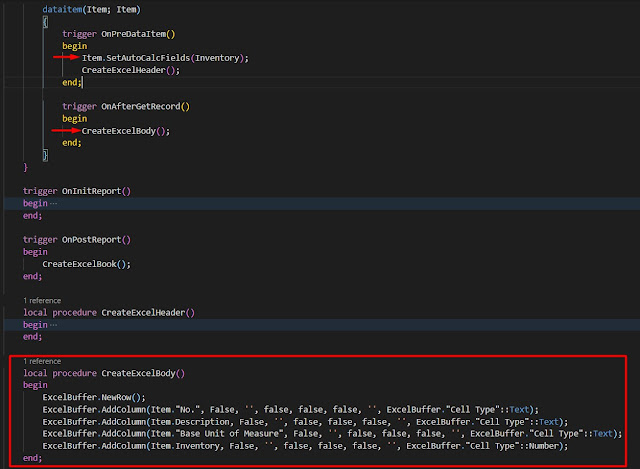640x469 pixels.
Task: Click 'local procedure CreateExcelHeader()' declaration
Action: point(109,313)
